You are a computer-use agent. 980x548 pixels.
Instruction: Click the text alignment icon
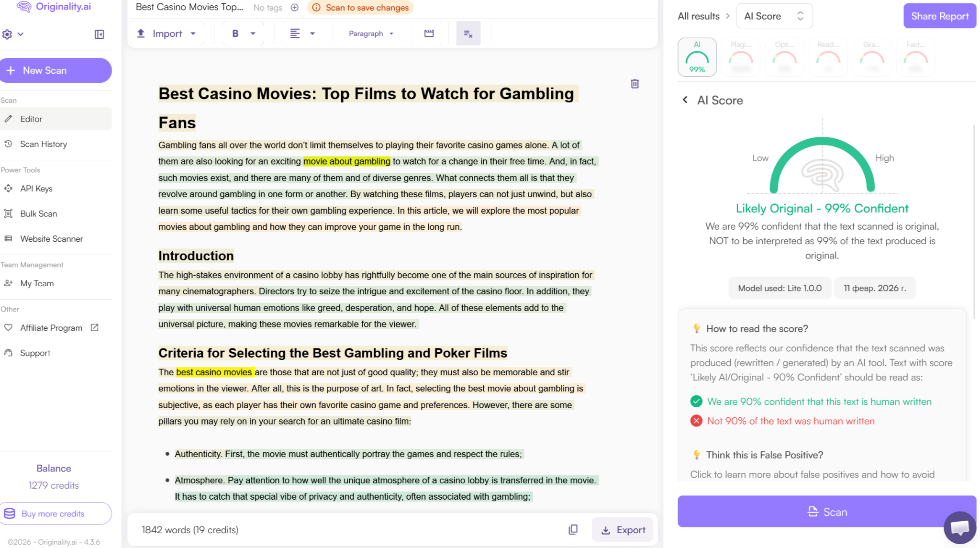295,34
